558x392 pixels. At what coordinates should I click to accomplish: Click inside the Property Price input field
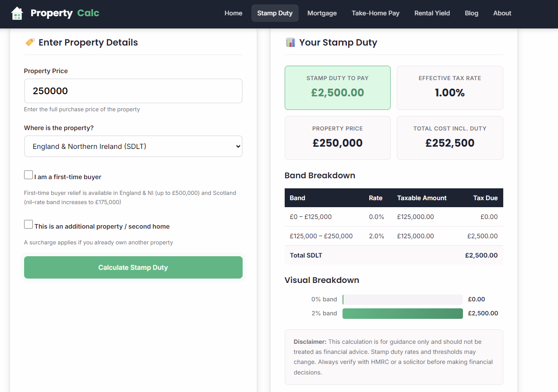[x=133, y=91]
